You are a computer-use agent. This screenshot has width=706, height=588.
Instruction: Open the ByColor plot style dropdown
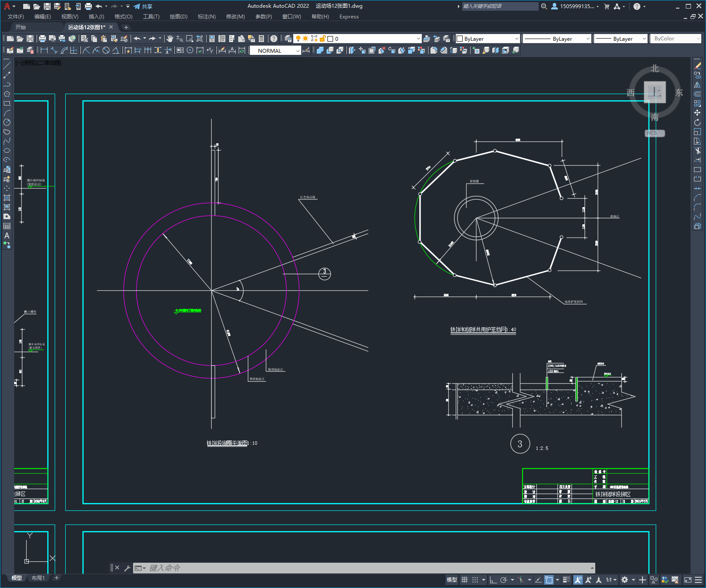(676, 39)
